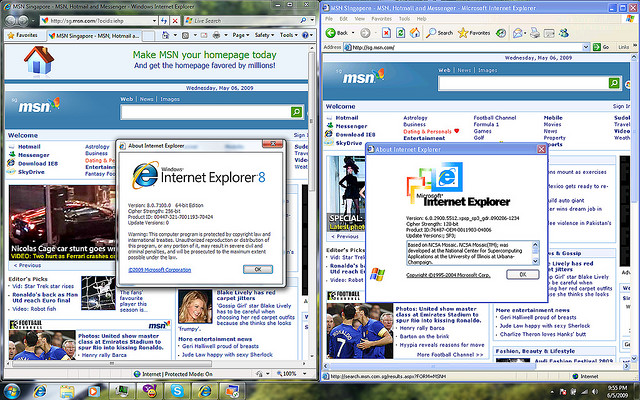Click the Windows Start orb
This screenshot has width=640, height=400.
[12, 391]
